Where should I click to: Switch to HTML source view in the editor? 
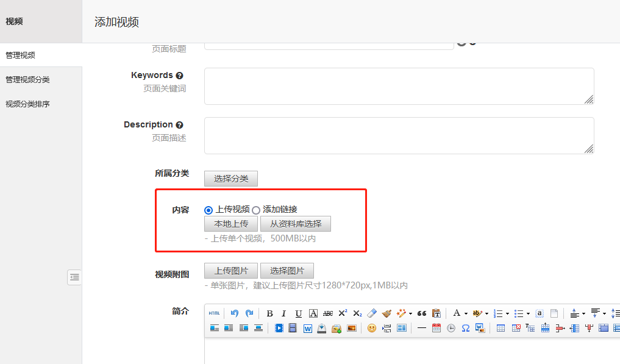[213, 313]
